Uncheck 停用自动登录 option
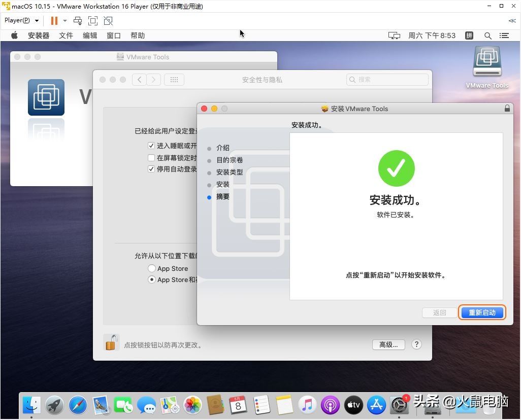The width and height of the screenshot is (521, 420). 151,169
